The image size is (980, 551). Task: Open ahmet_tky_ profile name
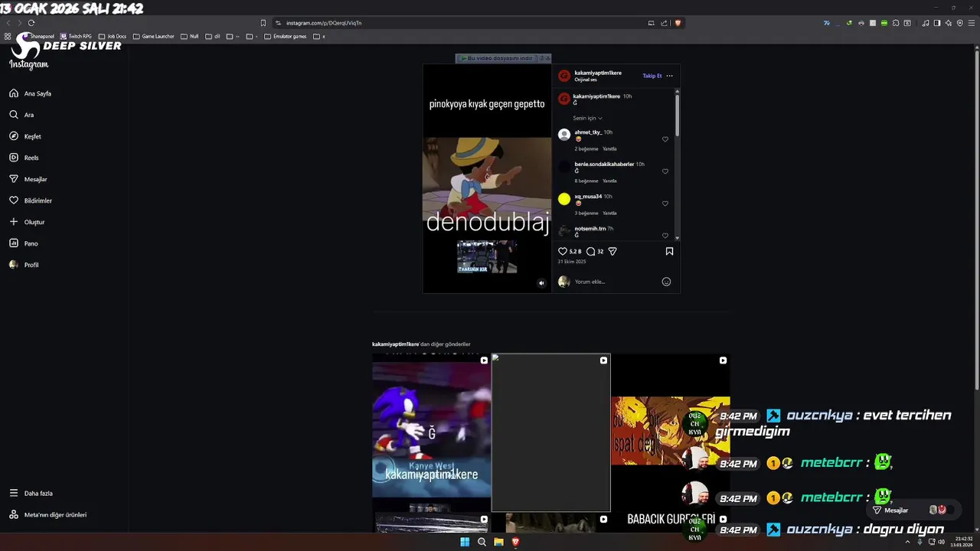coord(588,132)
